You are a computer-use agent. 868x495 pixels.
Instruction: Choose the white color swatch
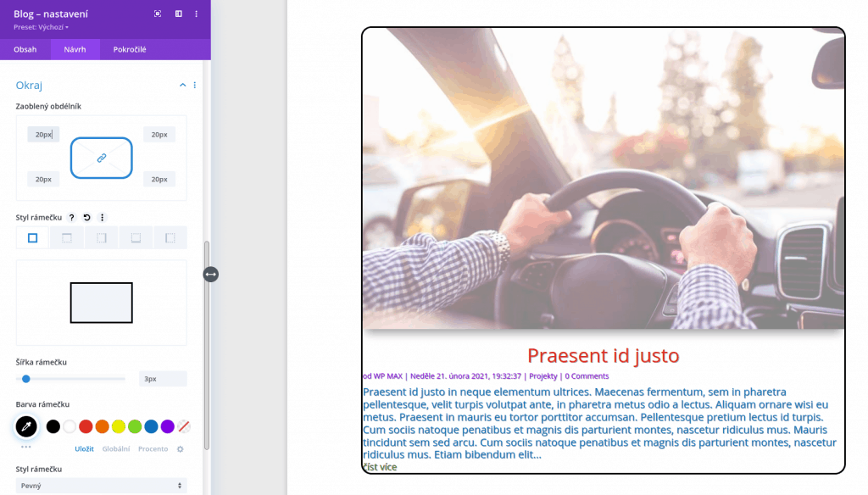coord(70,426)
